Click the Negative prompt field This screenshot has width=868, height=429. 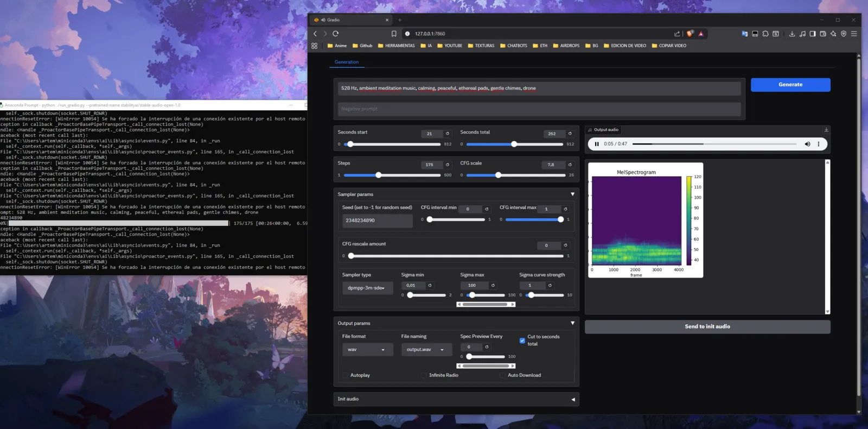[539, 109]
